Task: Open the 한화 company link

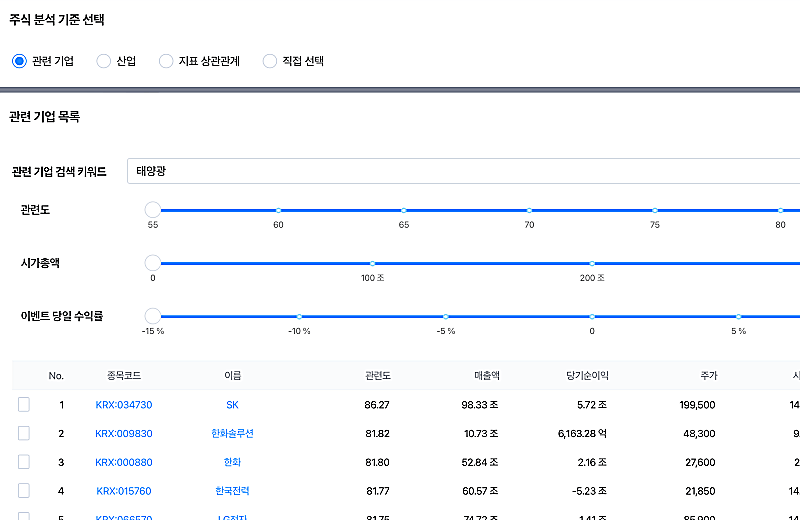Action: point(232,462)
